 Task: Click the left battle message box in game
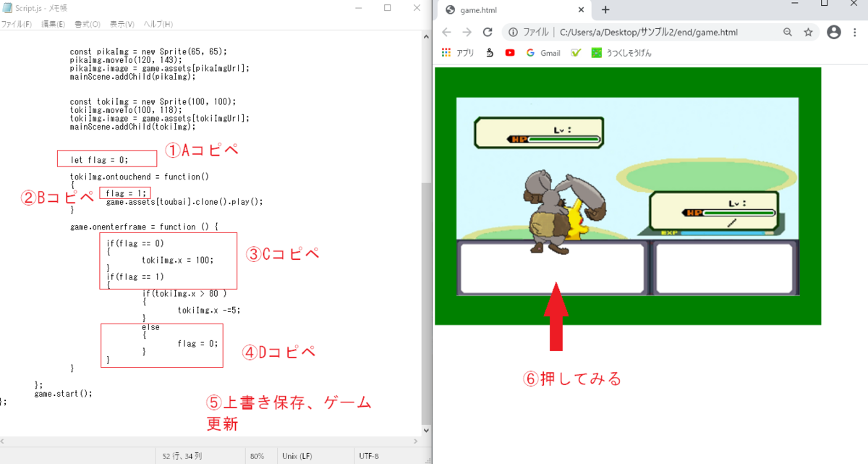tap(553, 268)
